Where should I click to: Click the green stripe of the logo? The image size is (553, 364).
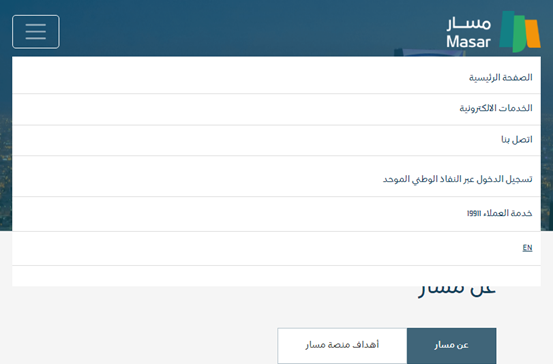518,34
